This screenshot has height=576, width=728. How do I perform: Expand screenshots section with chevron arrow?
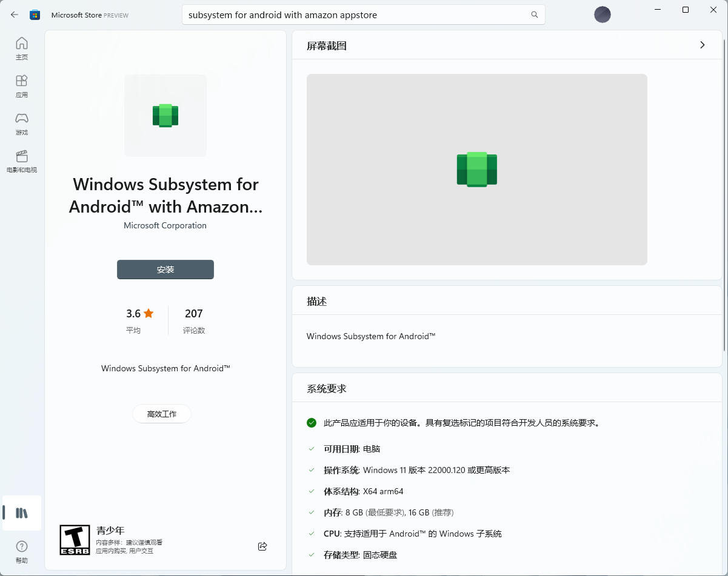click(703, 45)
